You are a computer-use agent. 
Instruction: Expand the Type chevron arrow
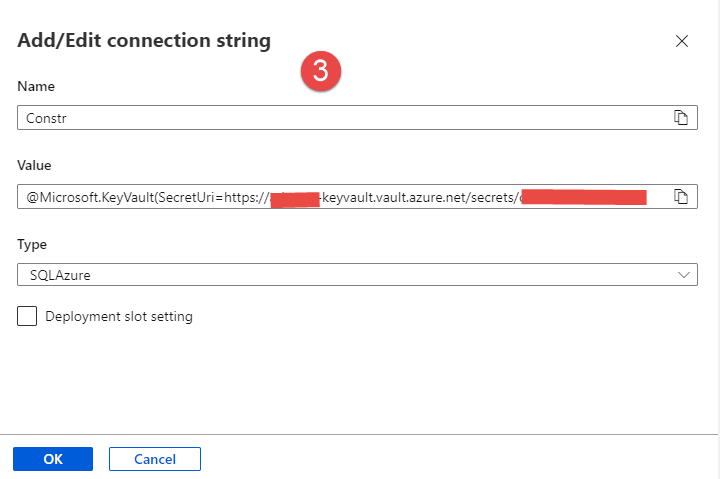click(684, 275)
